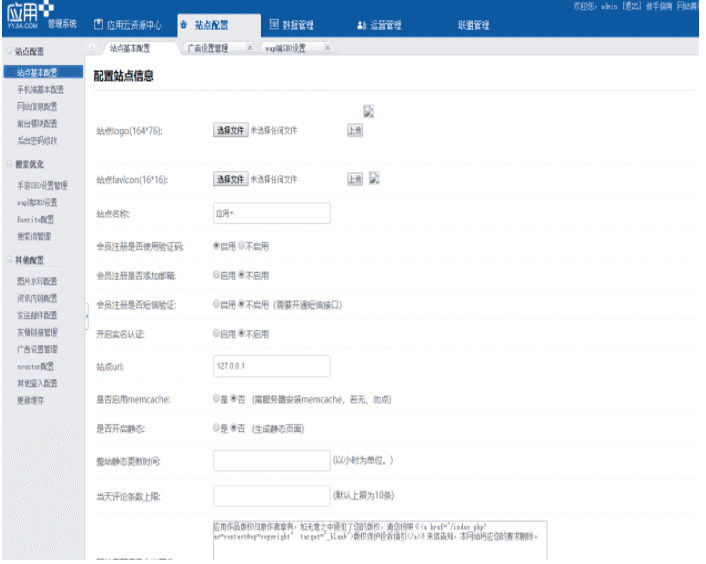Viewport: 706px width, 564px height.
Task: Click the 退出 logout link
Action: 631,6
